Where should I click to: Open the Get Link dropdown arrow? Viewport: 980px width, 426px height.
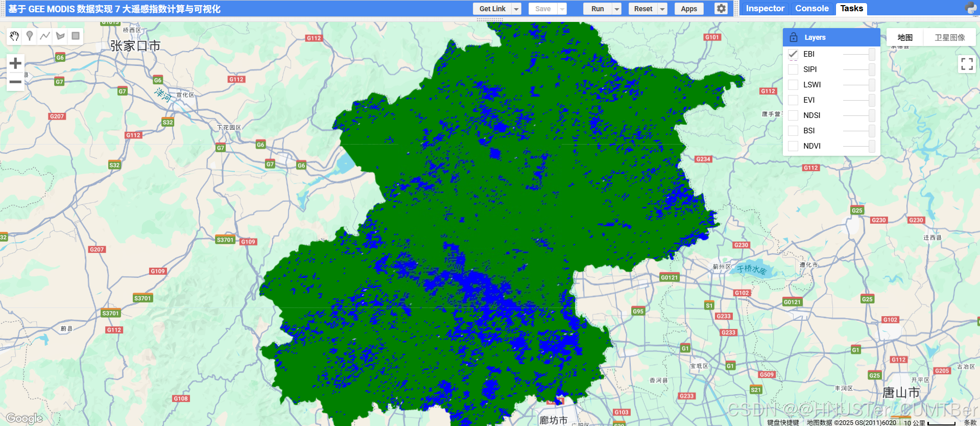516,9
